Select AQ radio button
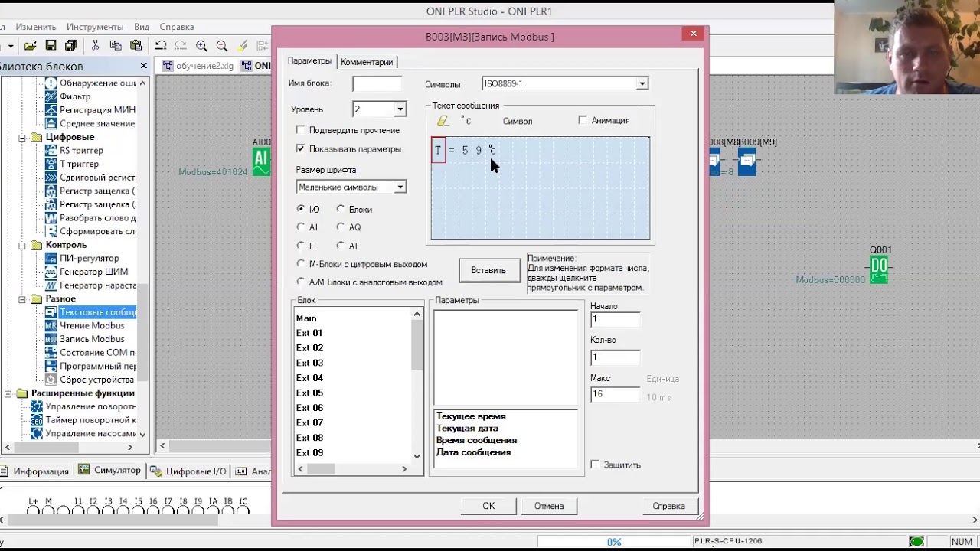980x551 pixels. [x=341, y=227]
